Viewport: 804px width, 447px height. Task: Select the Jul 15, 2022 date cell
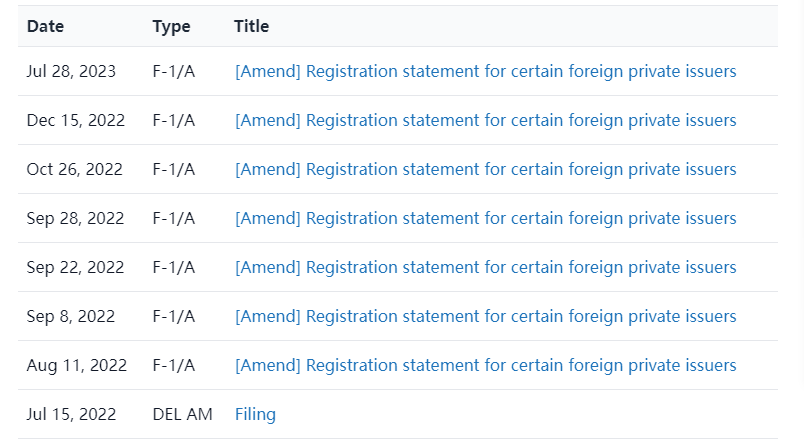point(71,414)
